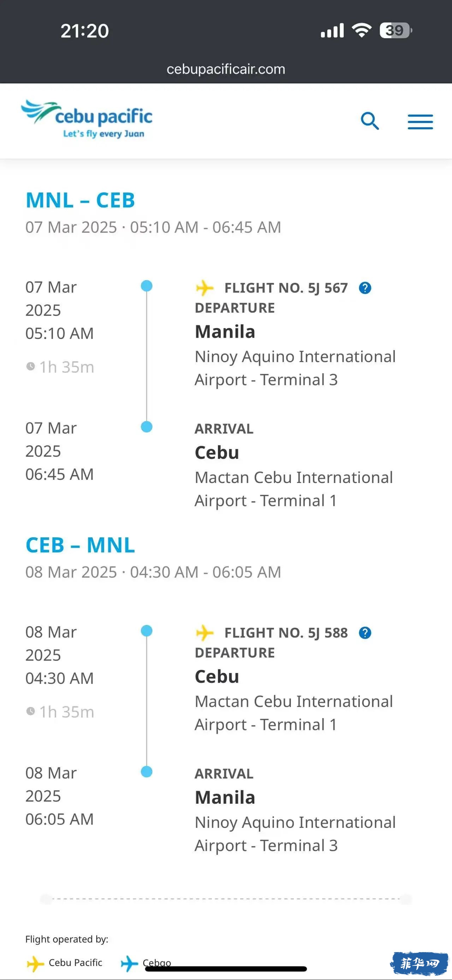Click the FLIGHT NO. 5J 567 label
This screenshot has height=980, width=452.
tap(286, 288)
